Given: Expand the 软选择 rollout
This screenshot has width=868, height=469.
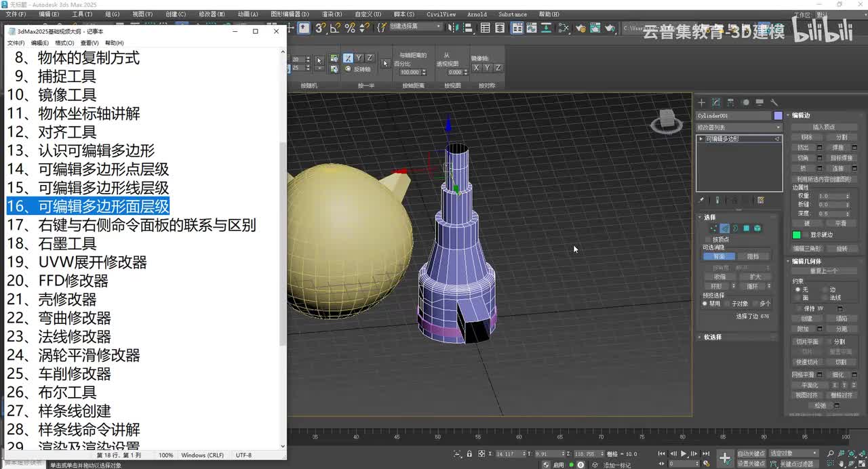Looking at the screenshot, I should point(712,337).
